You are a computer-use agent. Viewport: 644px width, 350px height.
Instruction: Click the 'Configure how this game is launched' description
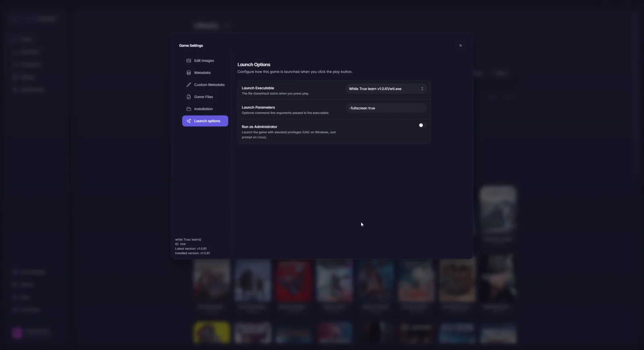295,72
